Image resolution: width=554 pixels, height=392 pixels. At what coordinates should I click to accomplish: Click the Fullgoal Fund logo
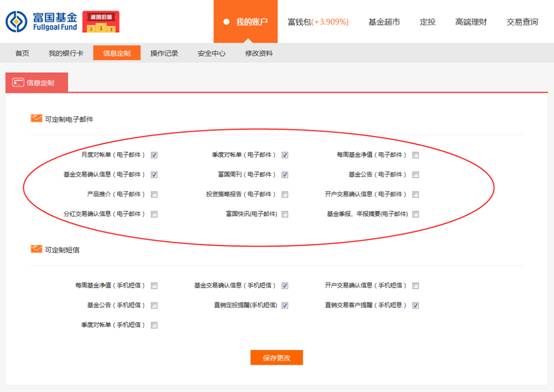coord(41,22)
